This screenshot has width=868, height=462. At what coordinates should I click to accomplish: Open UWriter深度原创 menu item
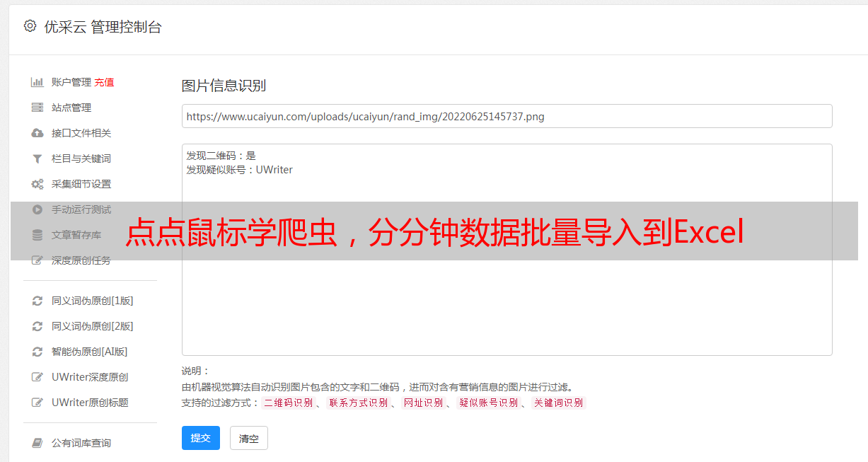[90, 377]
